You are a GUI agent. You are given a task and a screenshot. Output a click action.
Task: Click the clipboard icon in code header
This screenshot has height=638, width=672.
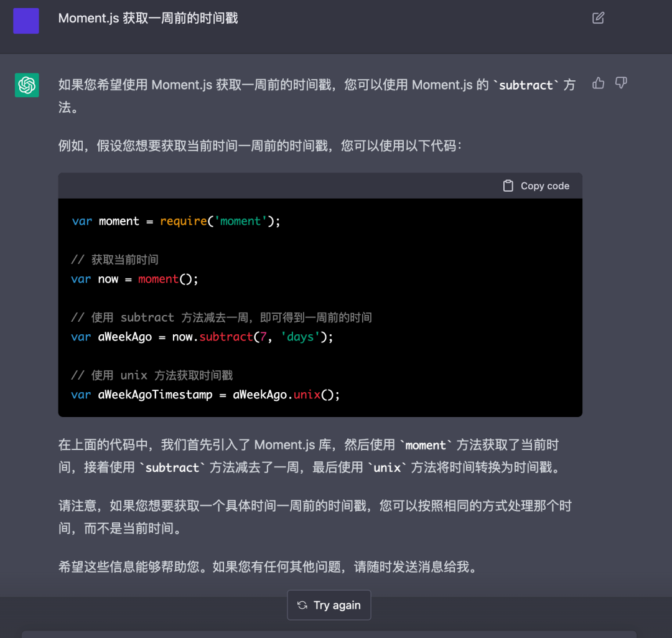point(508,185)
